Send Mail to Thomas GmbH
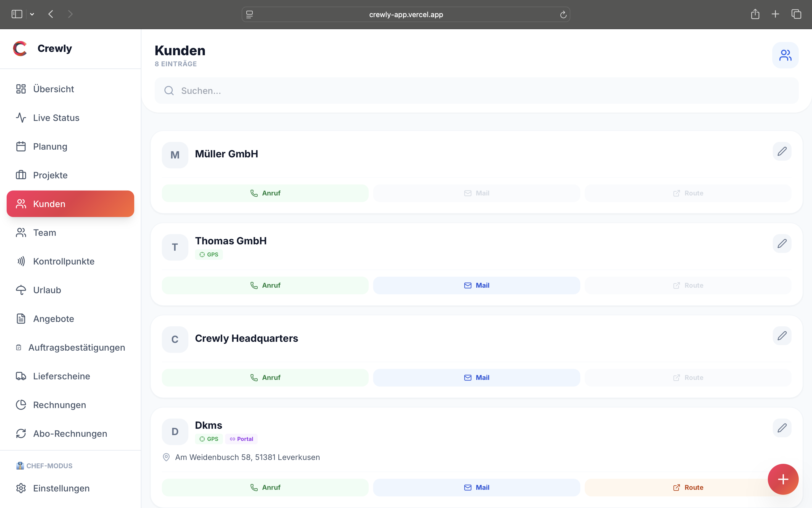This screenshot has height=508, width=812. [476, 285]
